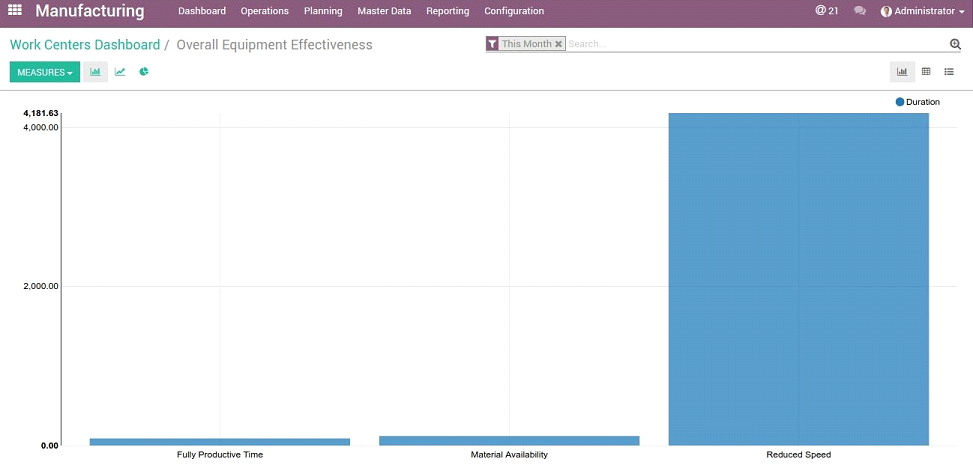Open the Reporting menu

[x=447, y=11]
